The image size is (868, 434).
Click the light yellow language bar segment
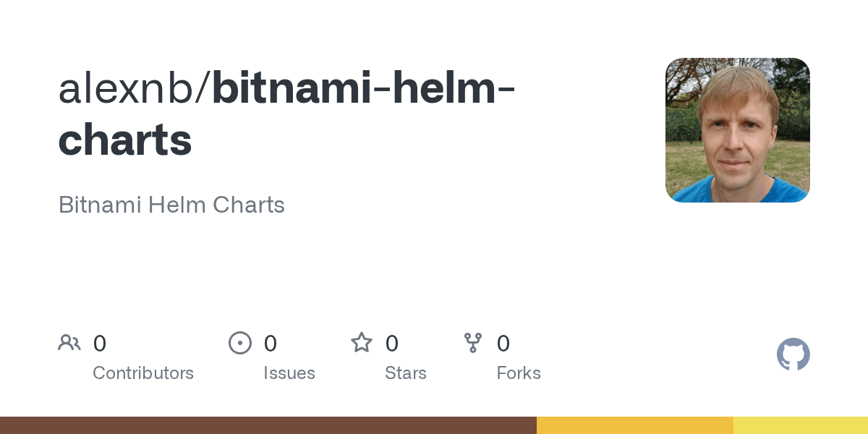point(800,425)
